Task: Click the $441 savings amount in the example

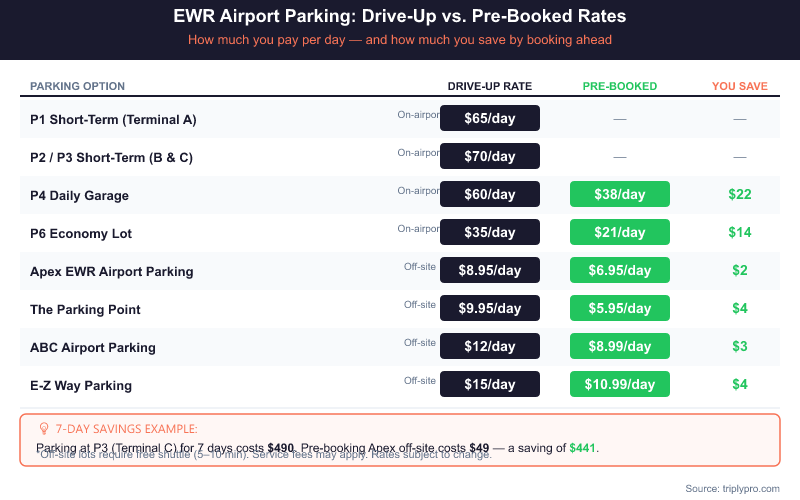Action: tap(583, 447)
